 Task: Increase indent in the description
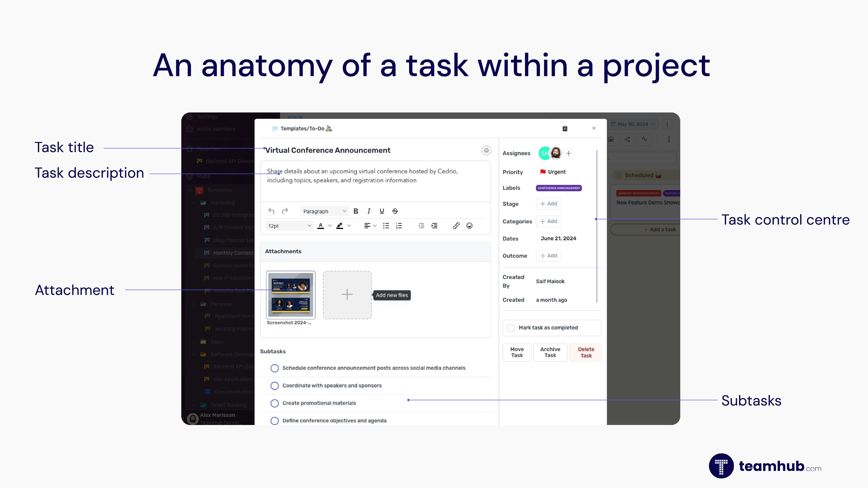click(434, 226)
